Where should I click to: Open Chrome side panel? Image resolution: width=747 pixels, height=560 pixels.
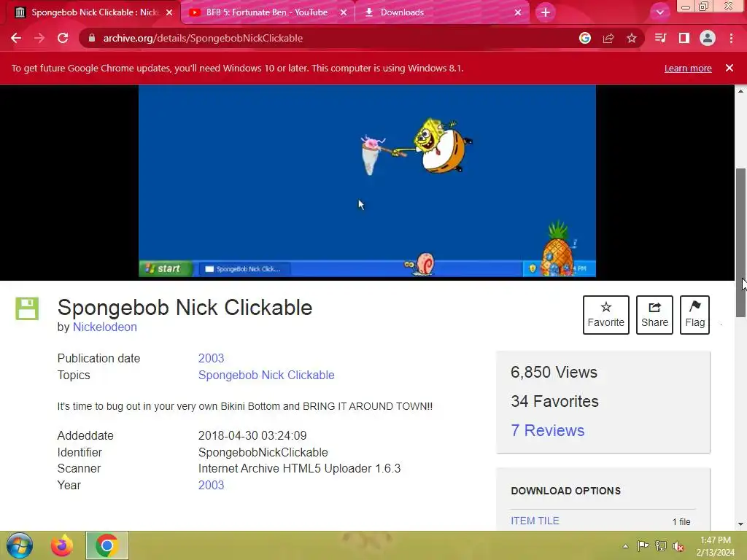pos(684,38)
